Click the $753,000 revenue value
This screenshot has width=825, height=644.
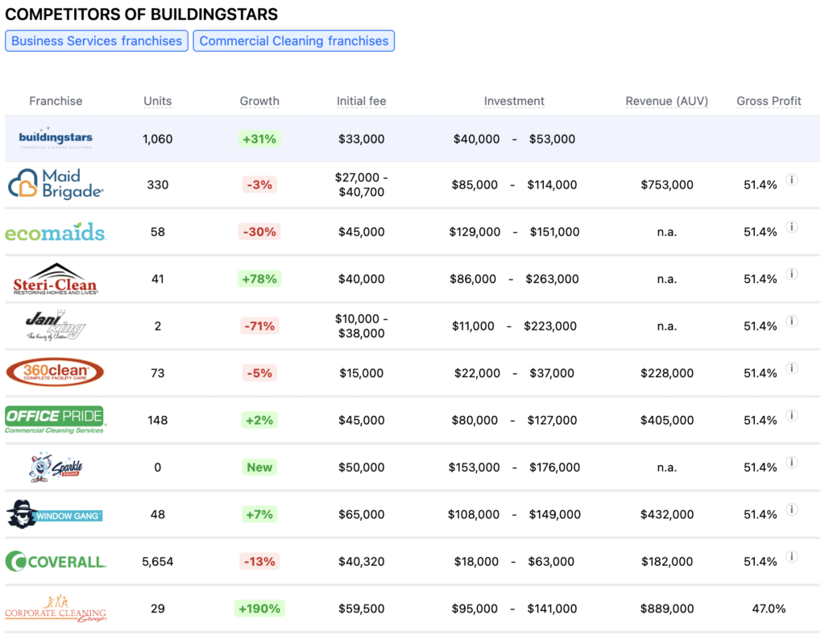666,185
